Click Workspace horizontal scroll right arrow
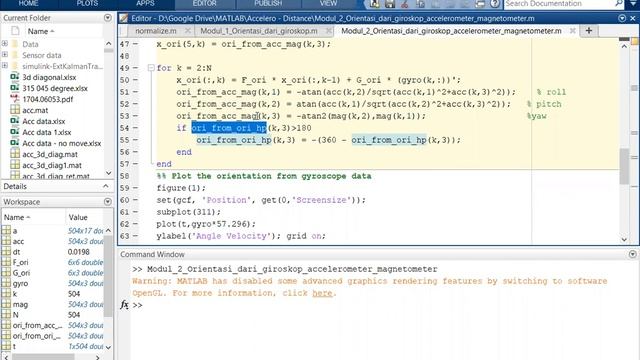This screenshot has width=640, height=360. click(x=97, y=358)
